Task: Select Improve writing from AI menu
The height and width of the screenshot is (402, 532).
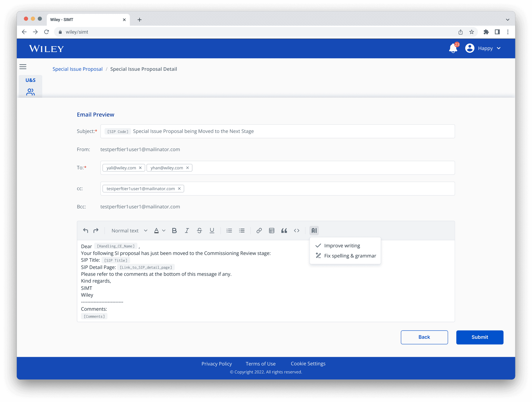Action: click(x=342, y=246)
